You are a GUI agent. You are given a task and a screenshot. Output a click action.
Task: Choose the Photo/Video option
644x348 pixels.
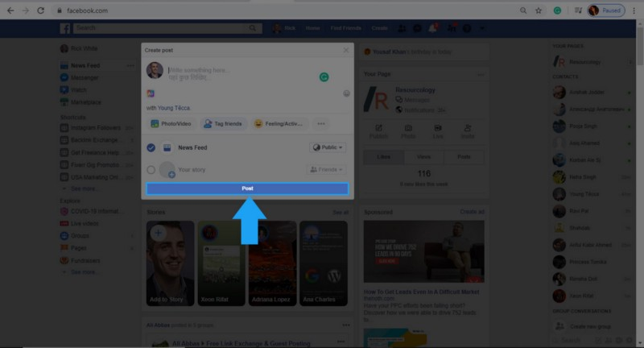171,124
